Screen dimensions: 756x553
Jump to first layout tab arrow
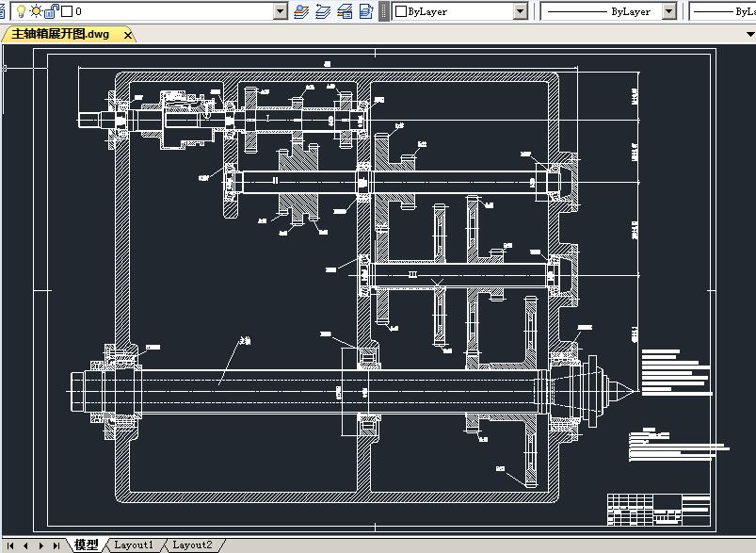click(x=10, y=545)
